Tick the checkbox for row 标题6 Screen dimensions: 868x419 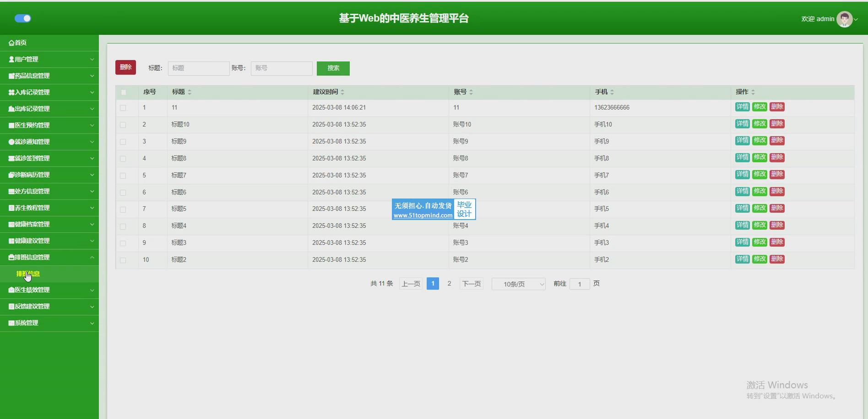(123, 193)
